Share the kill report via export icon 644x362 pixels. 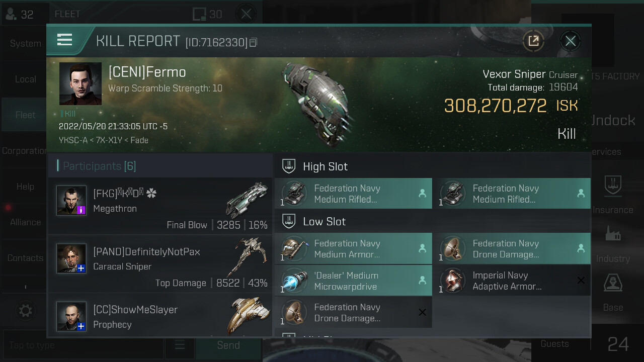pyautogui.click(x=533, y=41)
